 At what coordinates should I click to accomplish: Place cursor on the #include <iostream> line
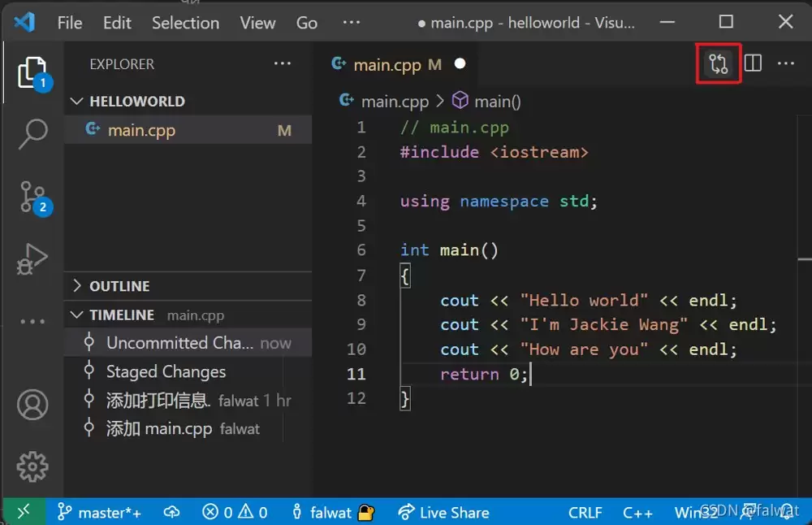coord(494,152)
